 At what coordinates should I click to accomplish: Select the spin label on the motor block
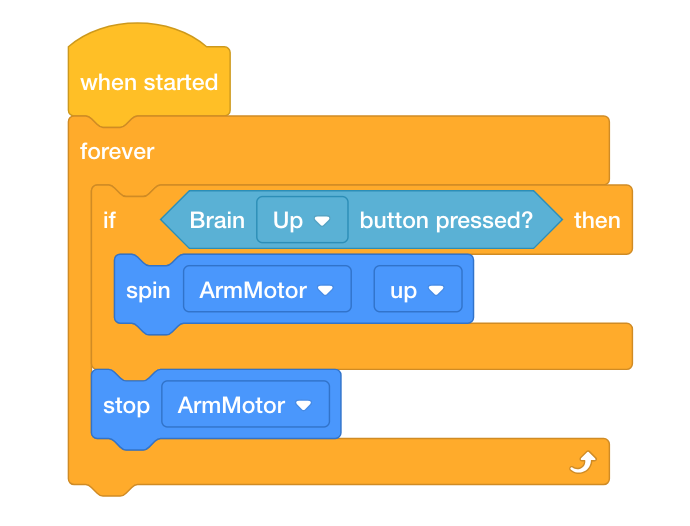pos(148,290)
